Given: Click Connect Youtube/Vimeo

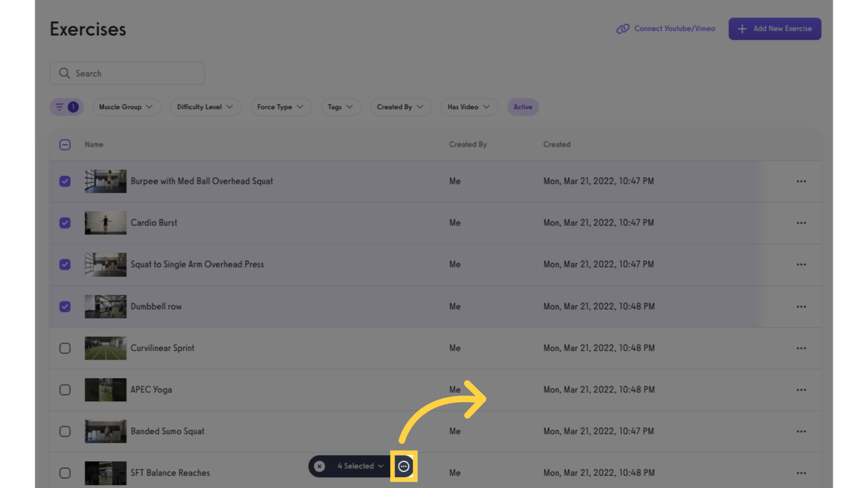Looking at the screenshot, I should pos(675,28).
